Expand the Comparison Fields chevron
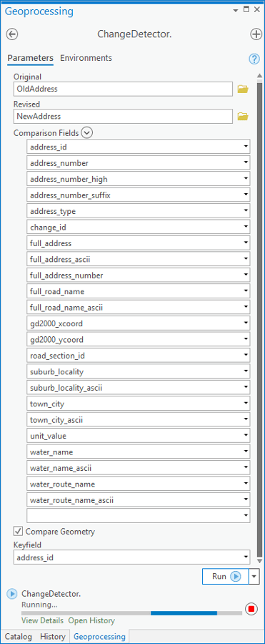 click(x=87, y=132)
